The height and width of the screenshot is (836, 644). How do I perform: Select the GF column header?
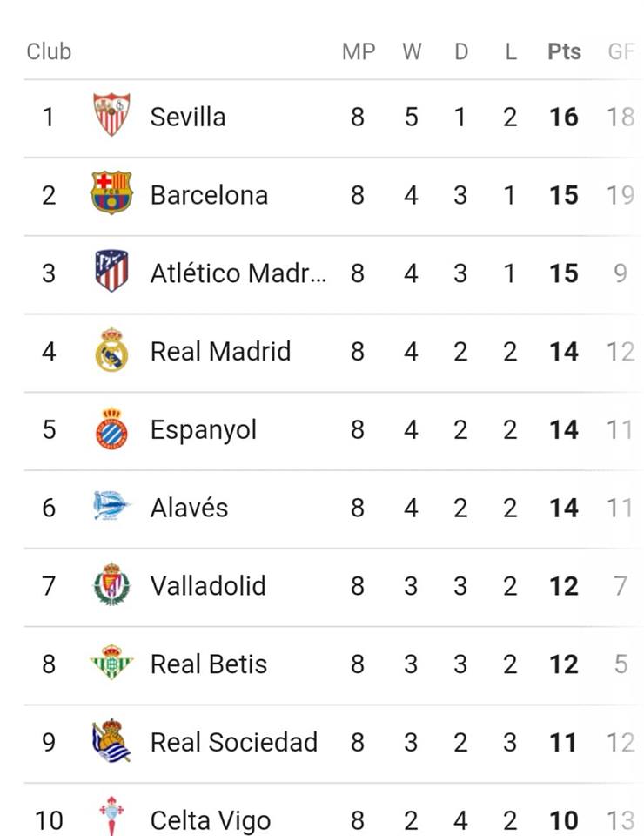click(x=621, y=51)
